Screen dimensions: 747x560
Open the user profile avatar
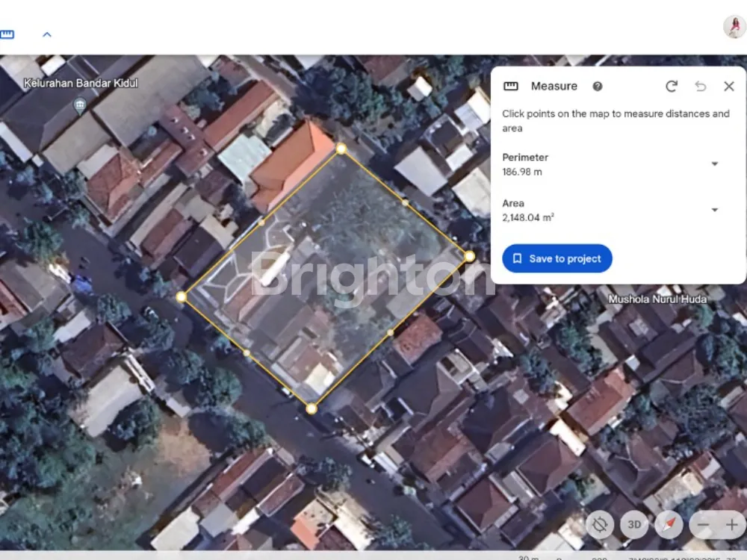[734, 27]
